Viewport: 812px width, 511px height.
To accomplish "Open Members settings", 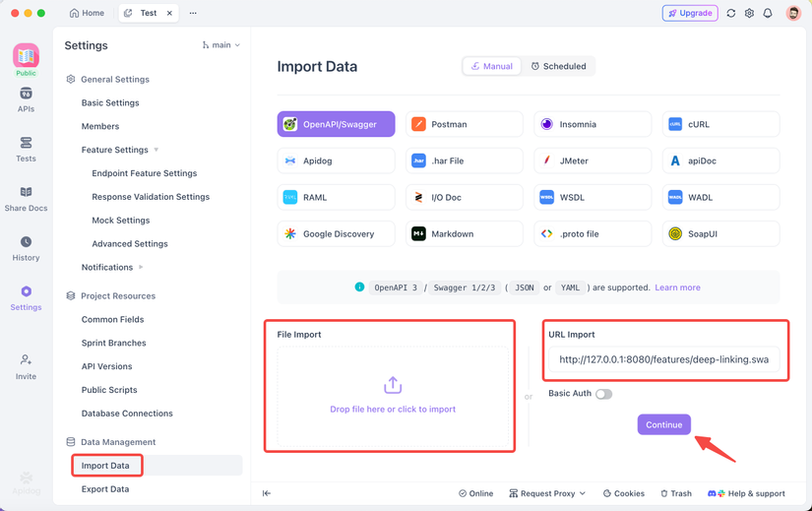I will coord(100,126).
